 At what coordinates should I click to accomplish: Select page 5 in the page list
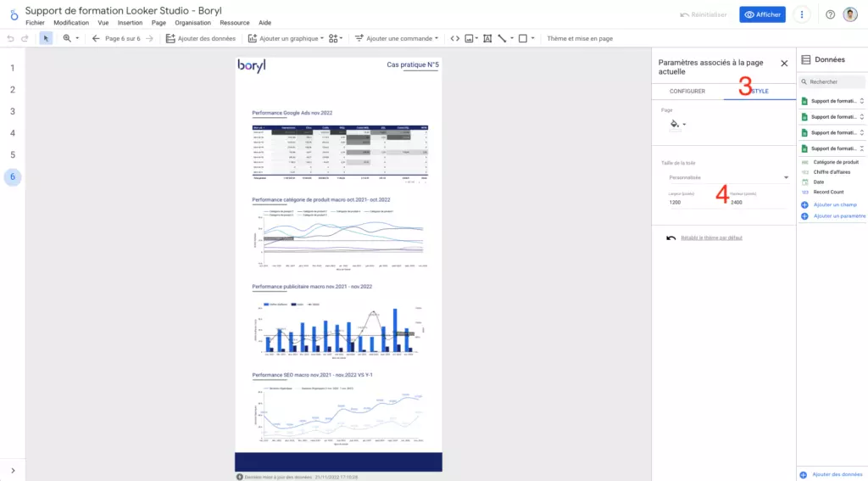click(13, 155)
